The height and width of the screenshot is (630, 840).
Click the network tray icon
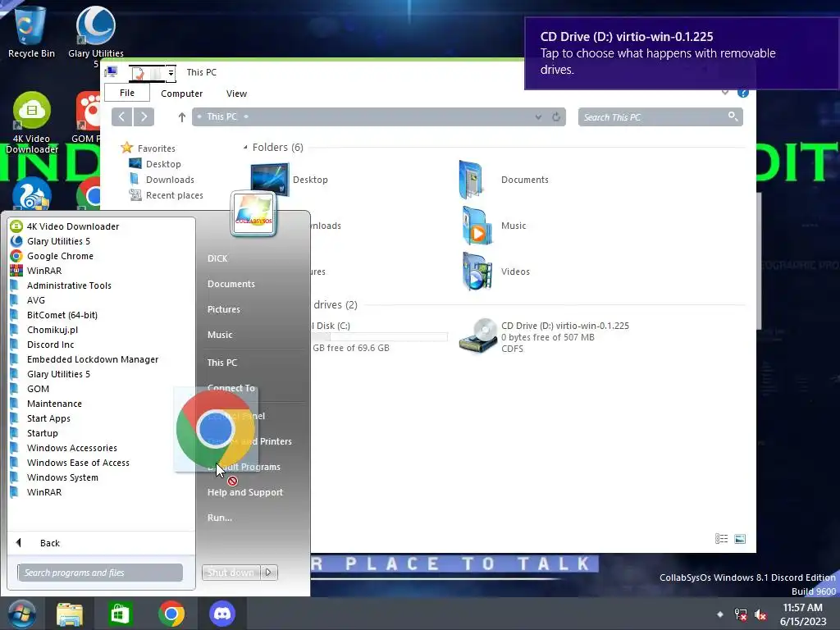pyautogui.click(x=741, y=614)
